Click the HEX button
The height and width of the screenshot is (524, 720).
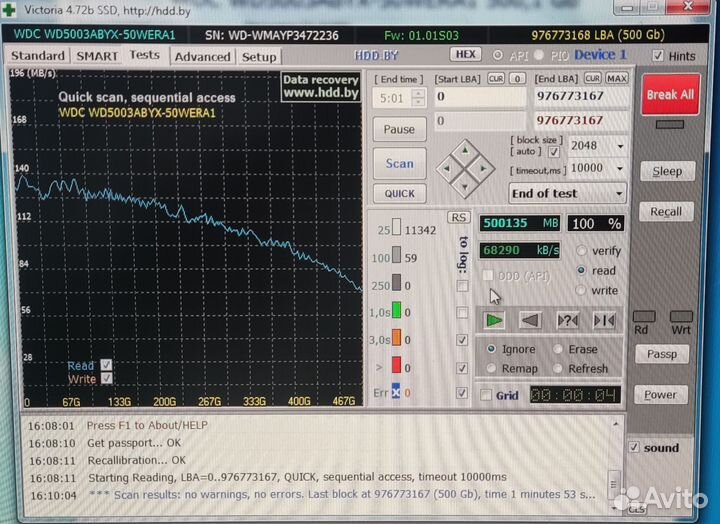point(464,55)
